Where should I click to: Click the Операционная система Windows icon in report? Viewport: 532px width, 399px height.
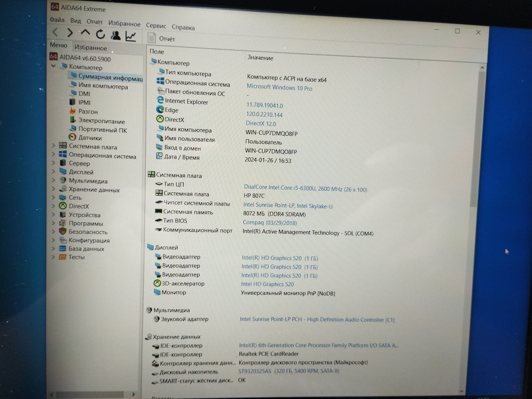tap(160, 81)
